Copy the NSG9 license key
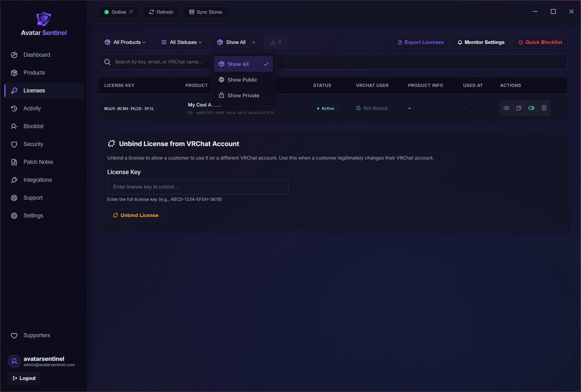The image size is (581, 392). point(519,108)
